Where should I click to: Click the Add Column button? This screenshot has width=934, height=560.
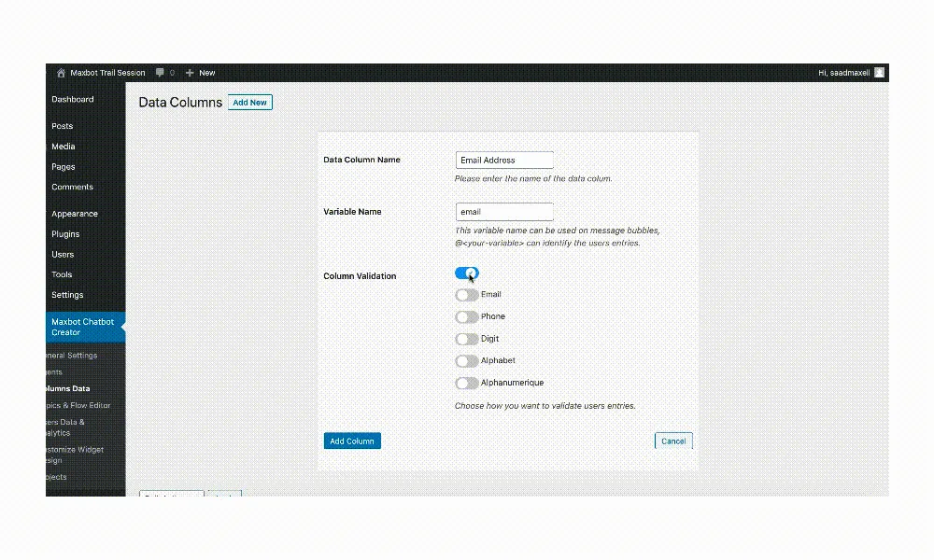(x=352, y=441)
